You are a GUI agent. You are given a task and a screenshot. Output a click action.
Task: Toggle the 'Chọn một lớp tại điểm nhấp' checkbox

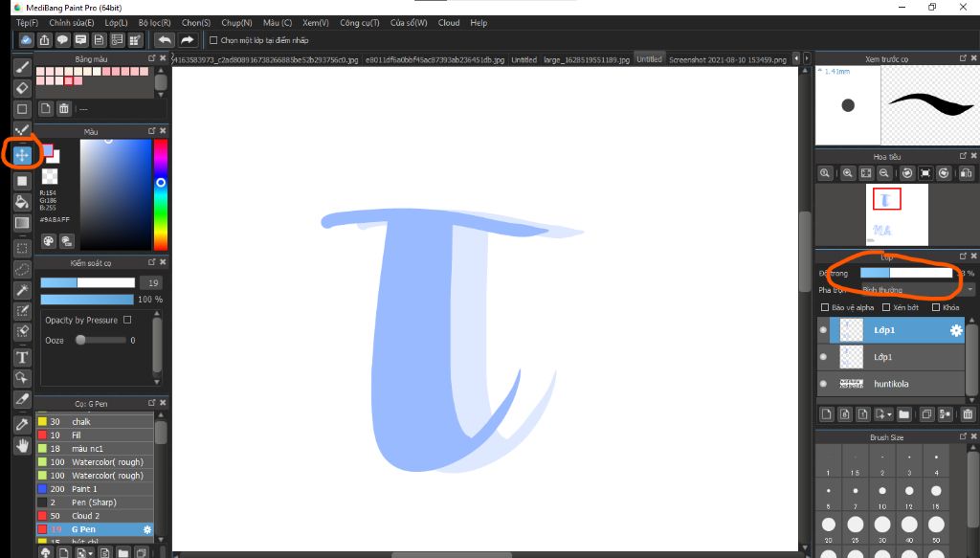tap(213, 40)
